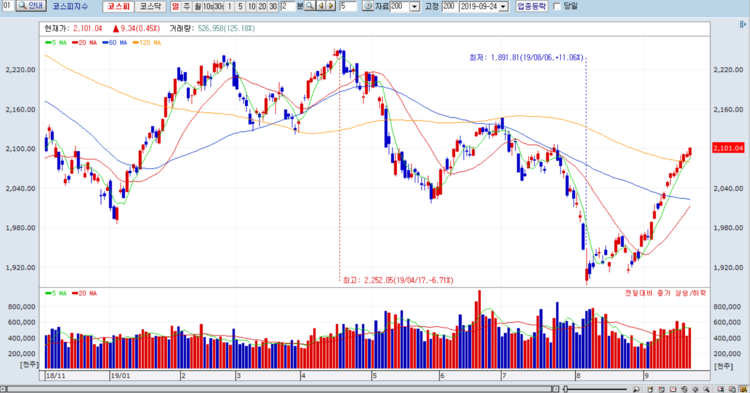Click the paint bucket icon in bottom toolbar
750x393 pixels.
coord(651,389)
